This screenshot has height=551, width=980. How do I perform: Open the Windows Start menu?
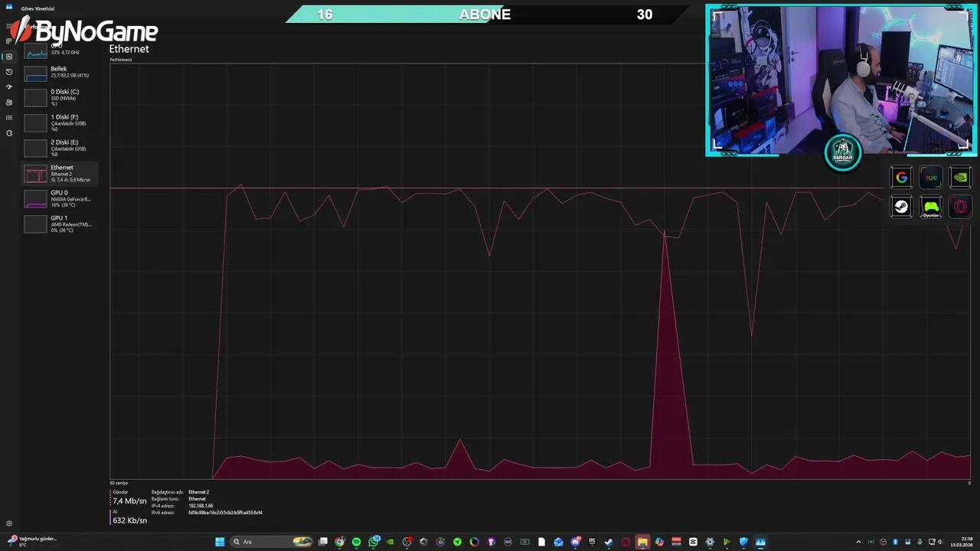[220, 542]
